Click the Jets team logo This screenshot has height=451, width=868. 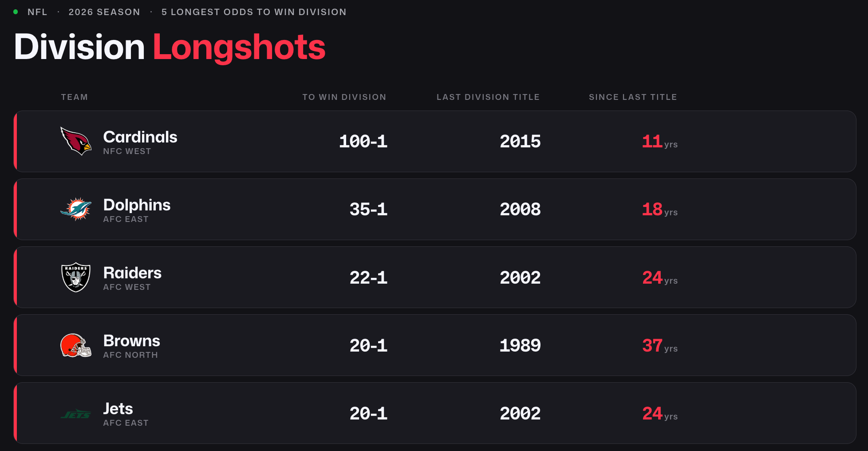click(x=76, y=414)
